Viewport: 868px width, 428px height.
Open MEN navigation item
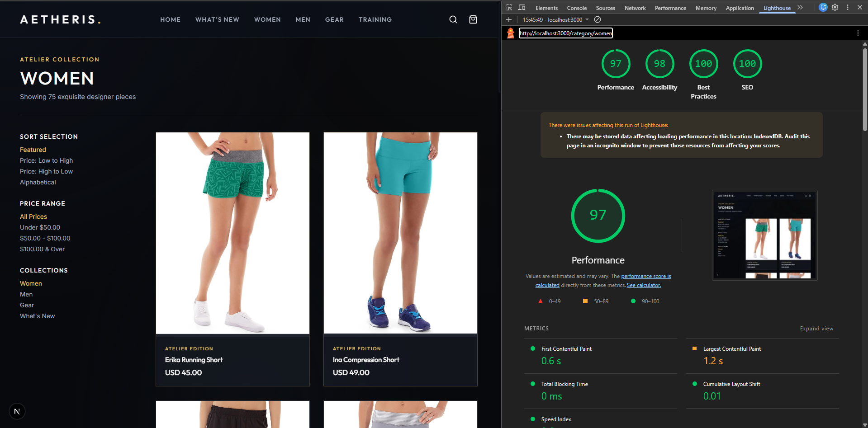coord(303,19)
